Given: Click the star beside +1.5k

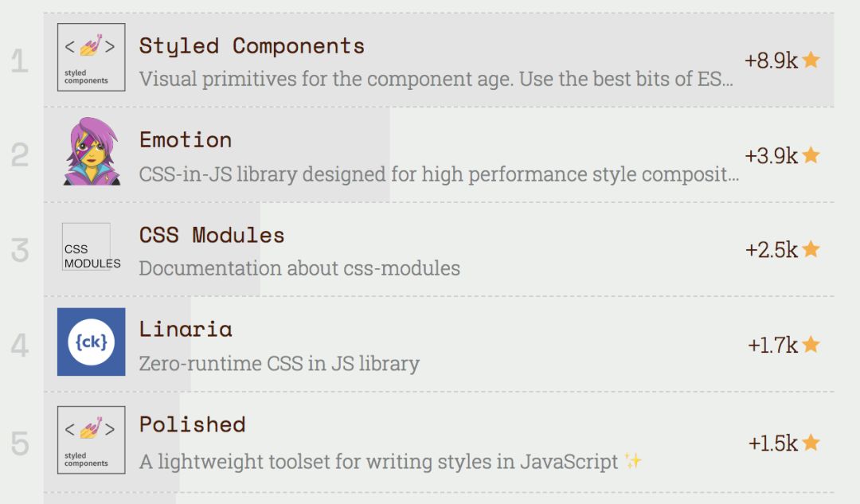Looking at the screenshot, I should [x=811, y=442].
